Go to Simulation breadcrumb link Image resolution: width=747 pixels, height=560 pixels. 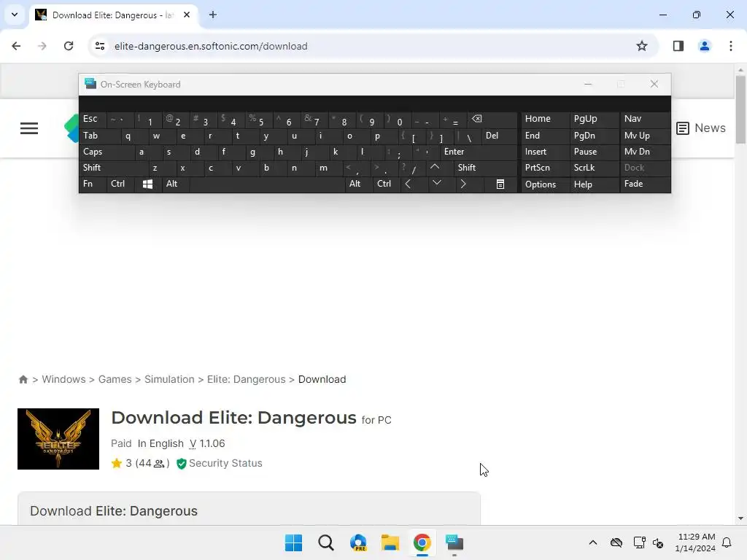click(169, 379)
